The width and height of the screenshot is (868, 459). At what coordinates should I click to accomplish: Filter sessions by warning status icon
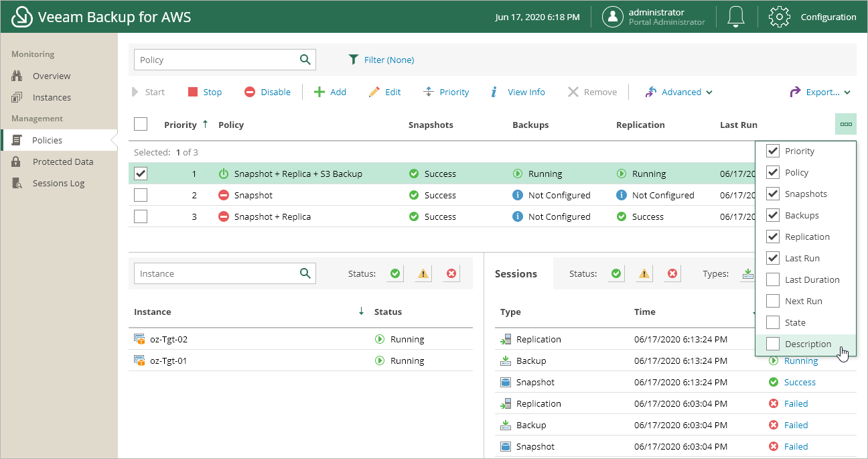(644, 273)
